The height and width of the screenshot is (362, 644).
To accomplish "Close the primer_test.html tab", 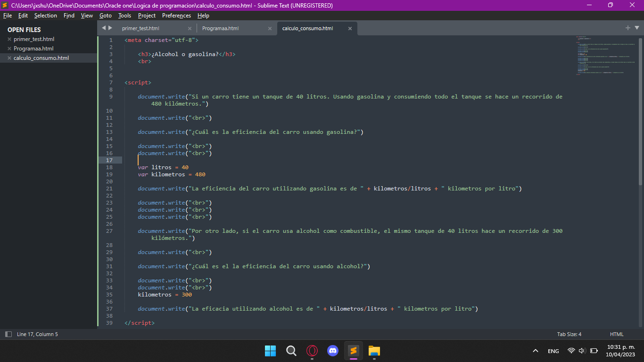I will pyautogui.click(x=190, y=28).
